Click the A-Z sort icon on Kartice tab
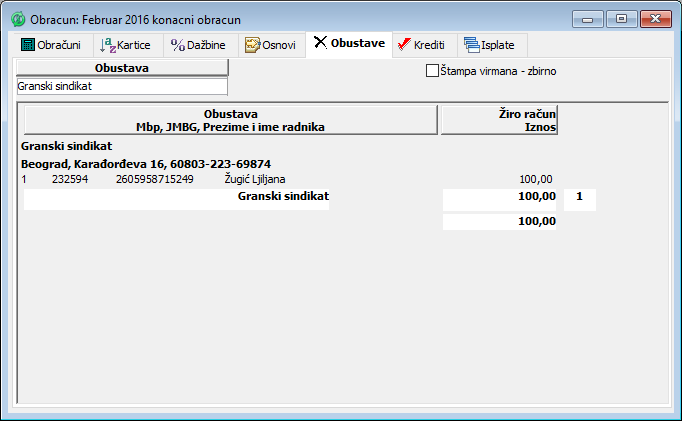Image resolution: width=682 pixels, height=421 pixels. point(107,45)
